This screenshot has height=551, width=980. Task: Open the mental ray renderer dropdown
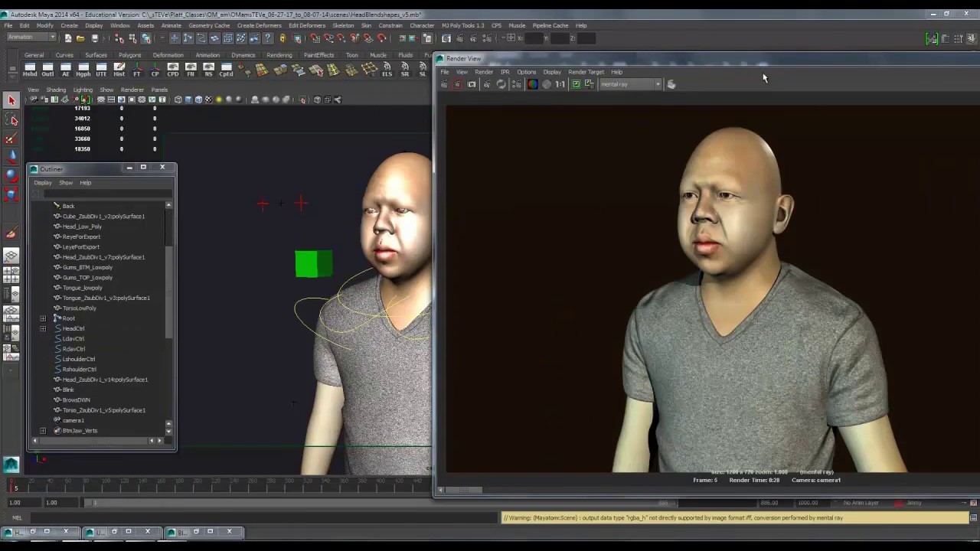(658, 84)
